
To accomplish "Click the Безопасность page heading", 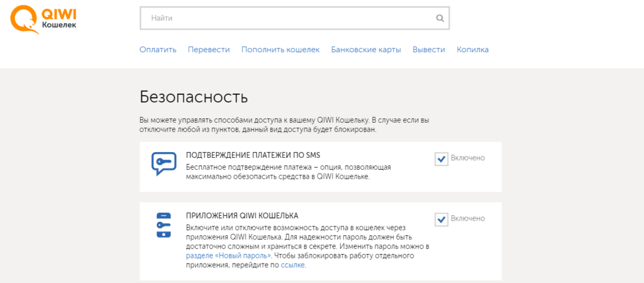I will [194, 97].
